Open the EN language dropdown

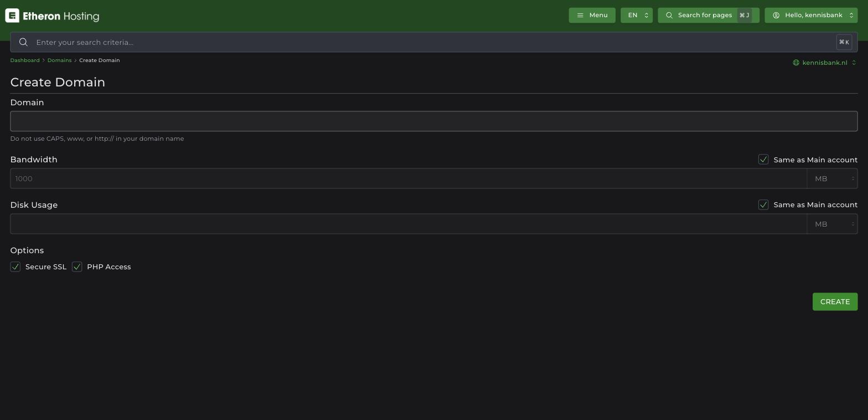(637, 16)
